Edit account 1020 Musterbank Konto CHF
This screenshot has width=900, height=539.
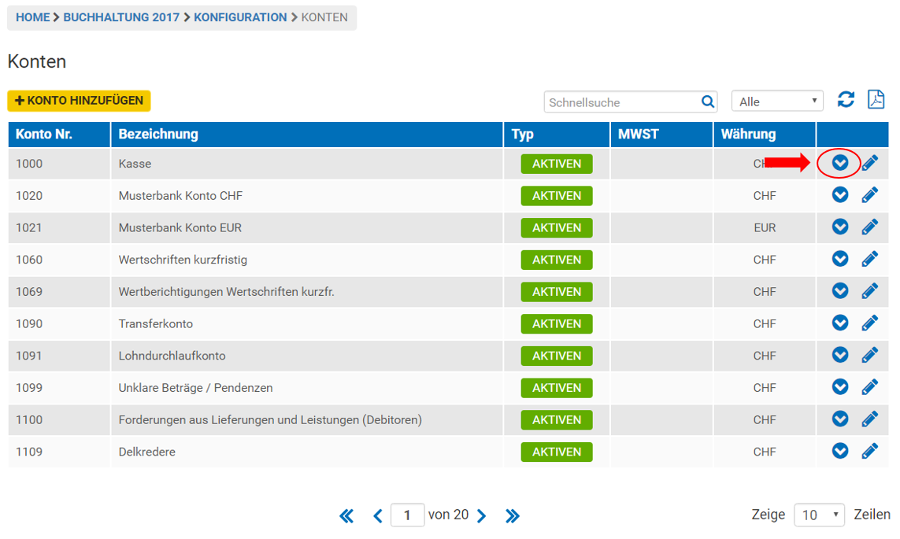tap(870, 195)
